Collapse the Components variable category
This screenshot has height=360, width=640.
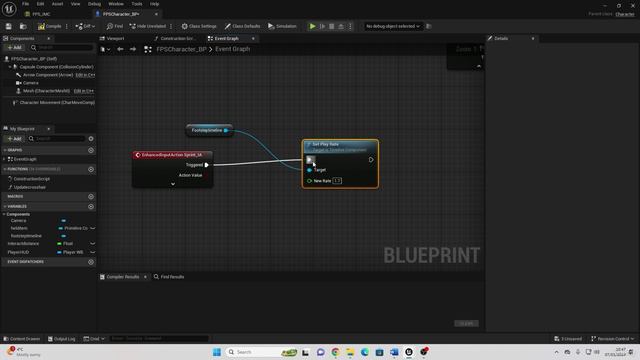tap(4, 214)
